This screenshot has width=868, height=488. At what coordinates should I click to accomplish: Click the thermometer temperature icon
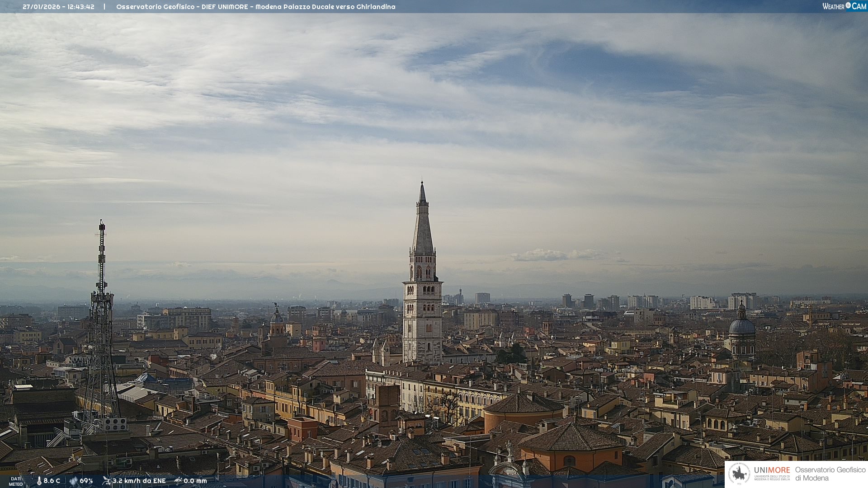pos(39,481)
